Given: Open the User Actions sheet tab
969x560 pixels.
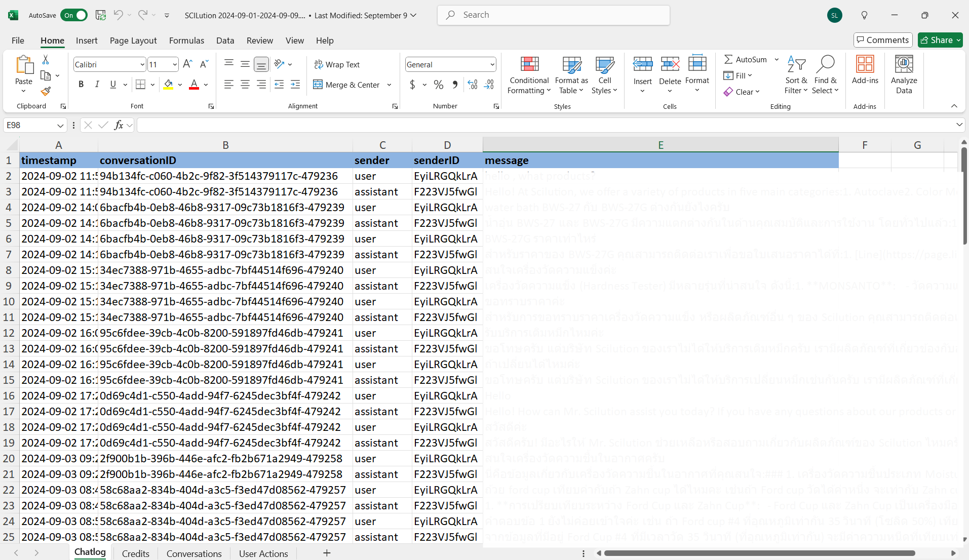Looking at the screenshot, I should click(x=263, y=553).
